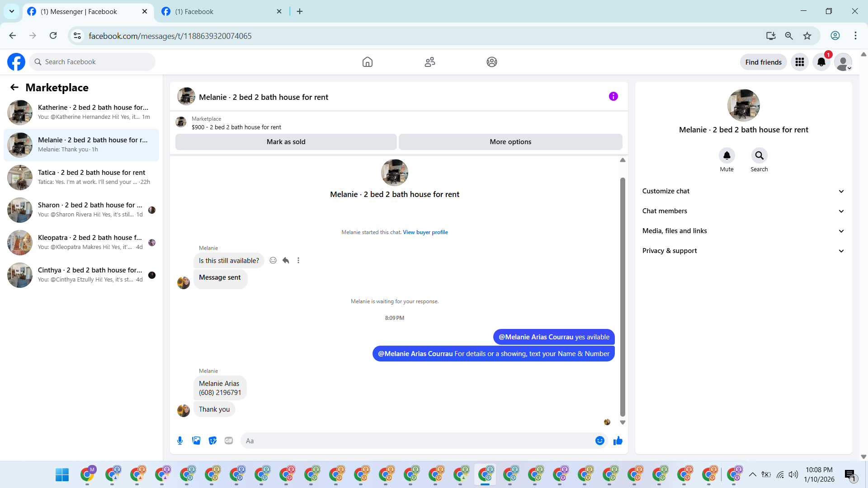Open View buyer profile link
Image resolution: width=868 pixels, height=488 pixels.
(x=425, y=232)
